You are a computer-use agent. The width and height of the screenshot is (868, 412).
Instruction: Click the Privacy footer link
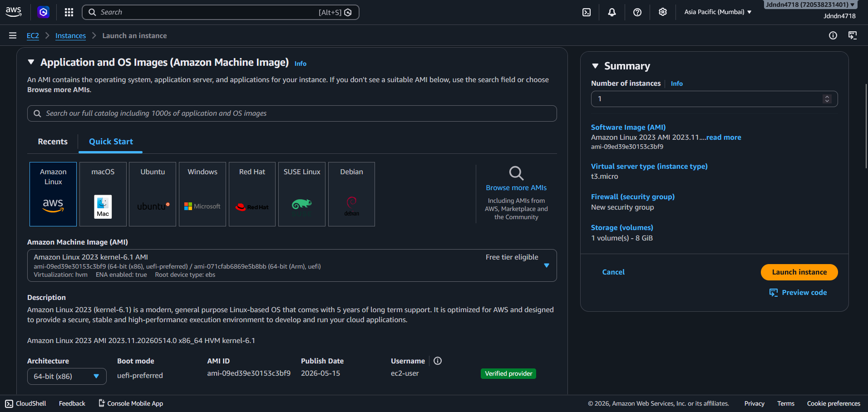click(x=755, y=403)
